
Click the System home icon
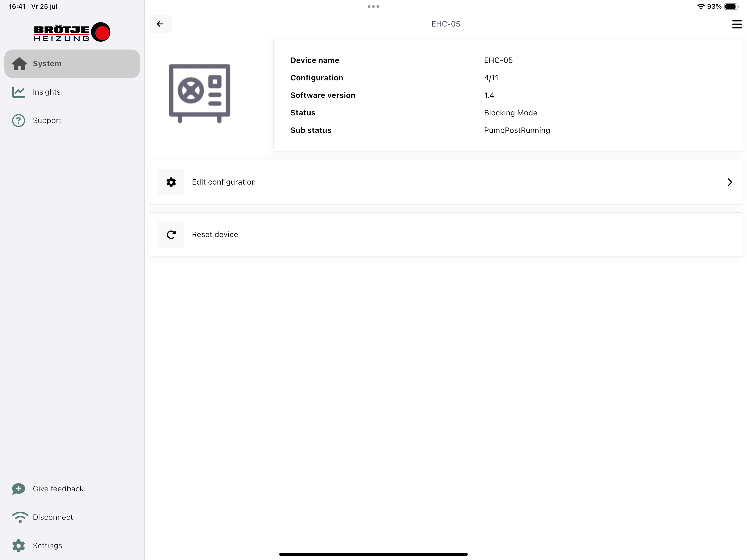tap(19, 64)
